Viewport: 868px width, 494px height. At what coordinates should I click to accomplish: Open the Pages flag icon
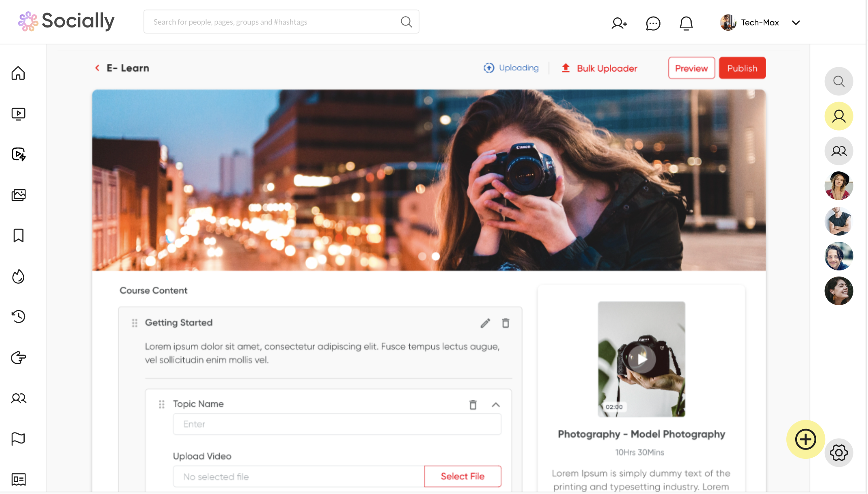(18, 439)
